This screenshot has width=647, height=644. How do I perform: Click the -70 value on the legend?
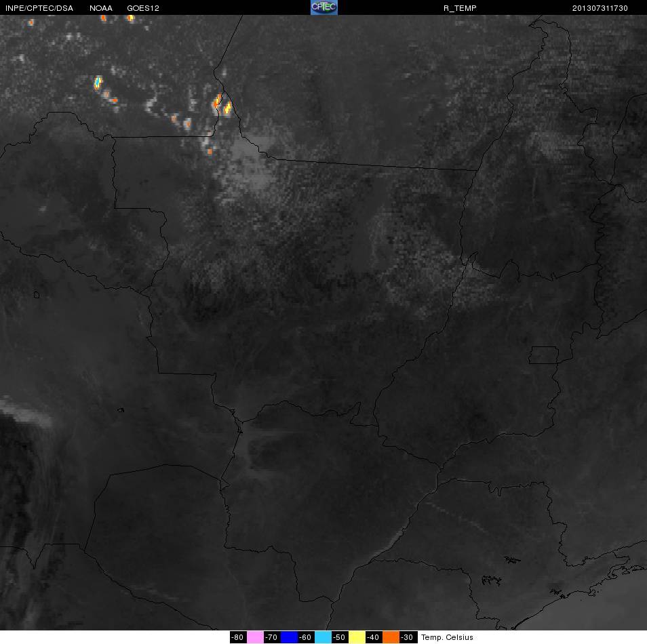pos(271,637)
